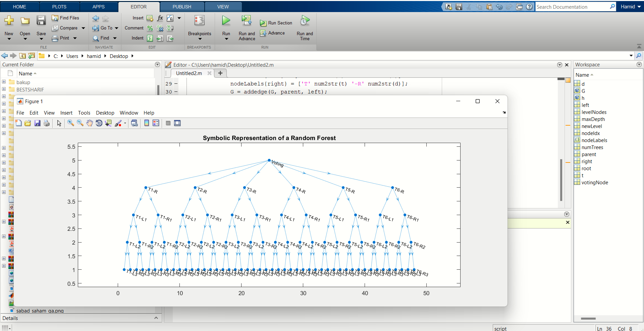Open the Run dropdown arrow
644x331 pixels.
pos(226,39)
